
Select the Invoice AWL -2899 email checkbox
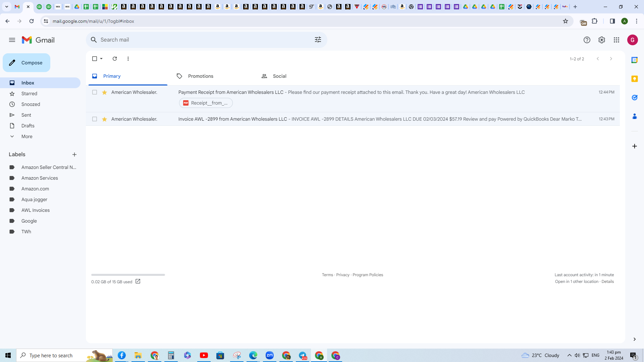(x=95, y=119)
